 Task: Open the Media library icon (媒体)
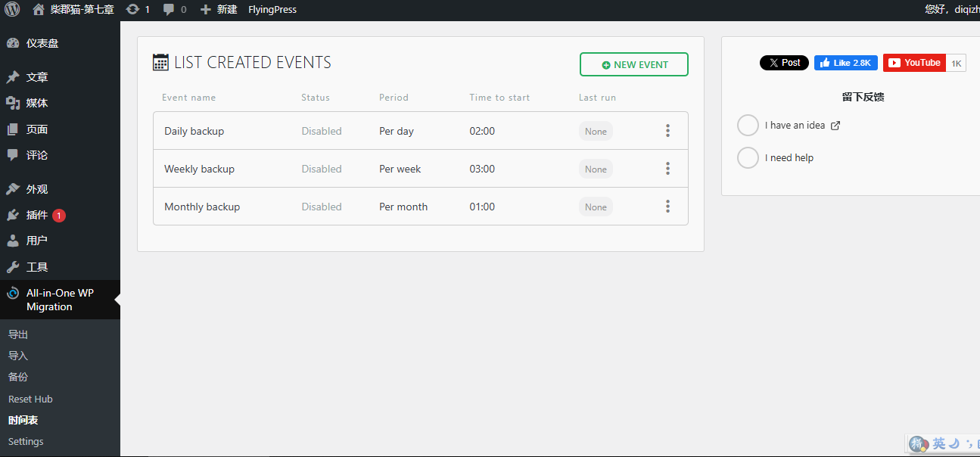[x=13, y=103]
